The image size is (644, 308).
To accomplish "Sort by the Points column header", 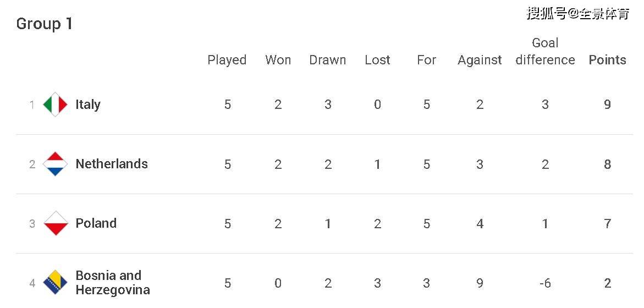I will (608, 60).
